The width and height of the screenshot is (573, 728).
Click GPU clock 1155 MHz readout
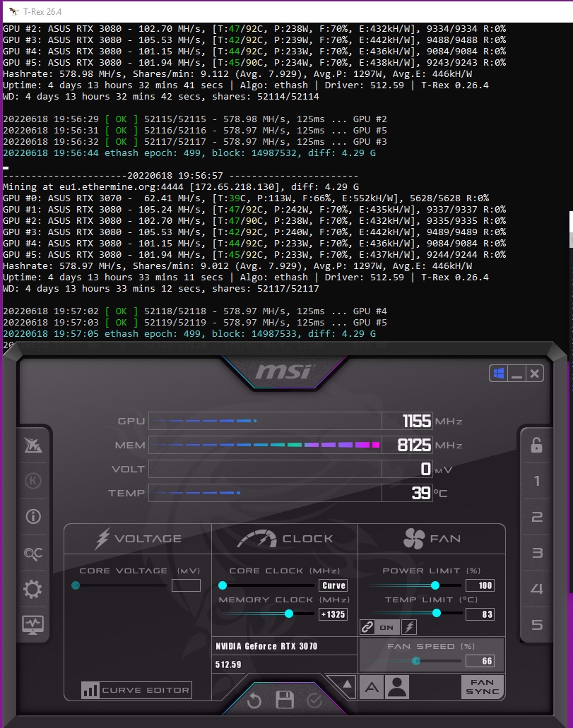click(407, 421)
